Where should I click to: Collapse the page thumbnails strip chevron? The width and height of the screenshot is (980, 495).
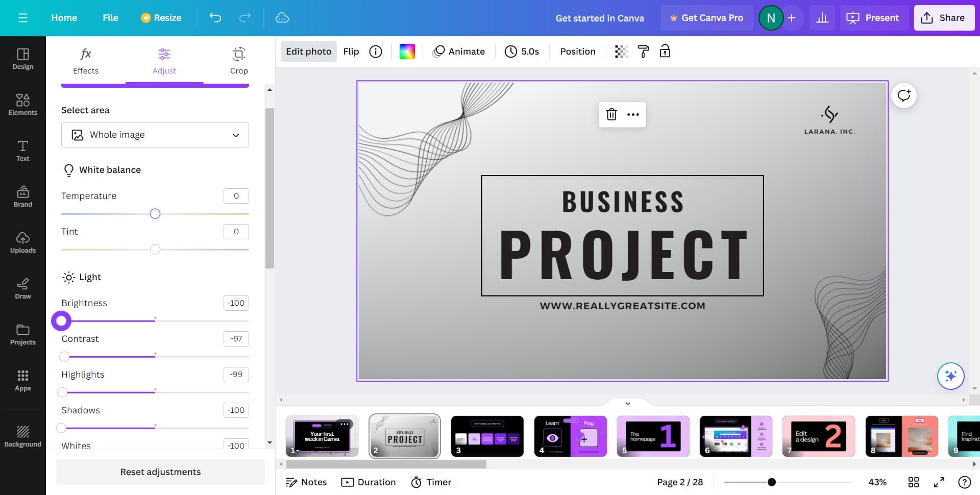(x=627, y=403)
